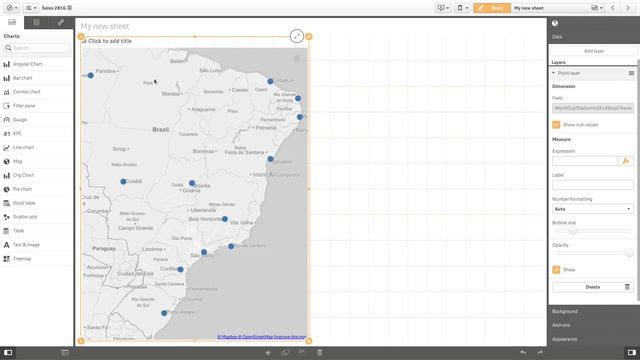
Task: Open the Mapbox attribution link
Action: click(x=226, y=337)
